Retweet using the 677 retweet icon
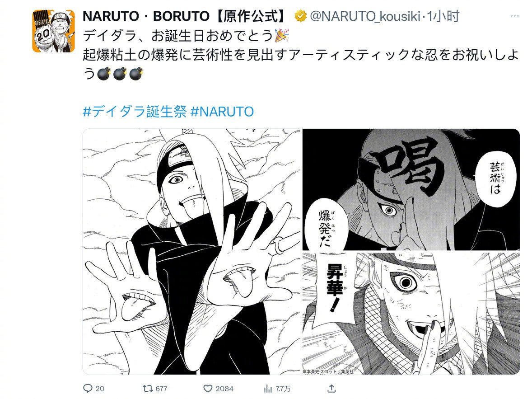Image resolution: width=532 pixels, height=399 pixels. [148, 388]
